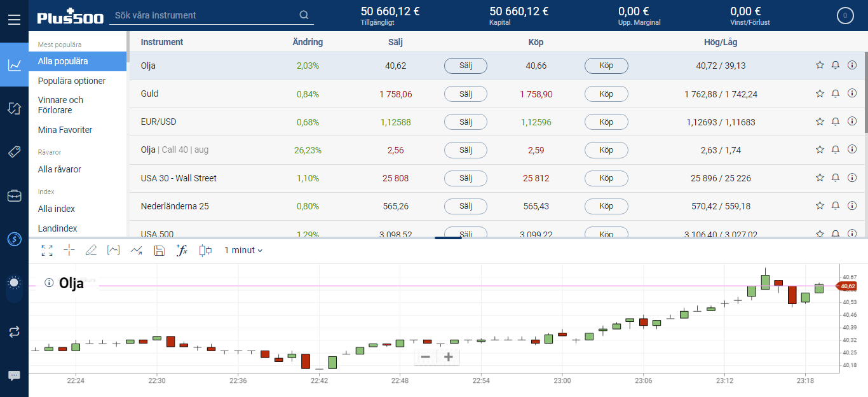
Task: Open the hamburger main menu
Action: (x=14, y=19)
